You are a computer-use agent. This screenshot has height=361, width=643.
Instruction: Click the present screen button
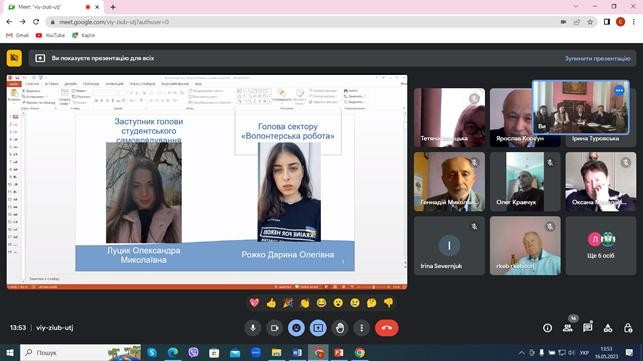pos(318,328)
